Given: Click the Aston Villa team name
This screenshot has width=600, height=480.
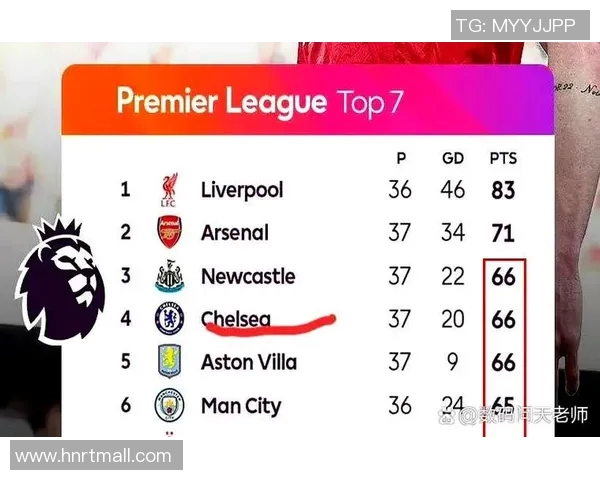Looking at the screenshot, I should pos(249,362).
